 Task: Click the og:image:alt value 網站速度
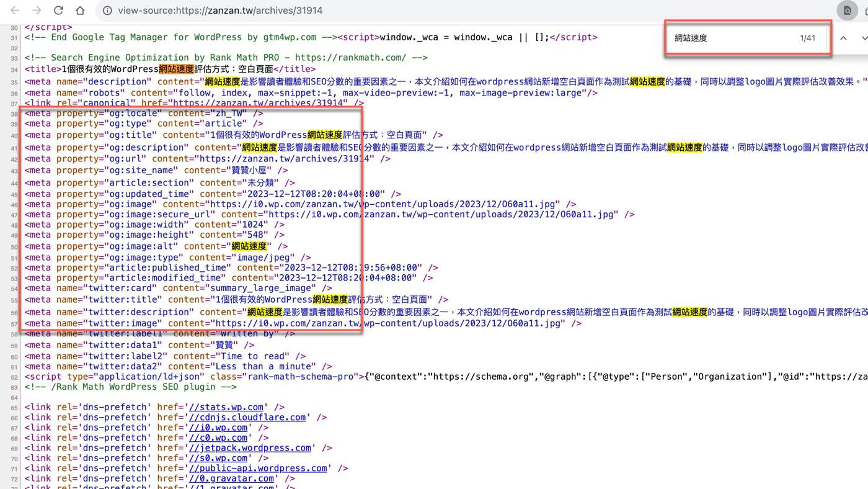click(249, 246)
